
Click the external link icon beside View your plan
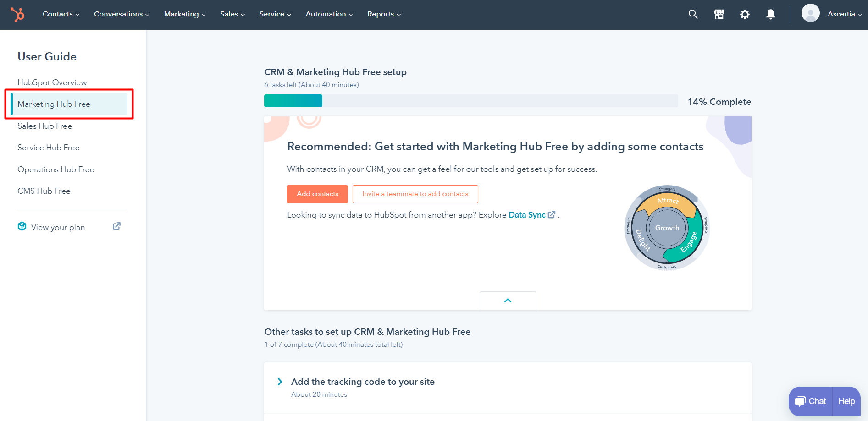point(116,226)
